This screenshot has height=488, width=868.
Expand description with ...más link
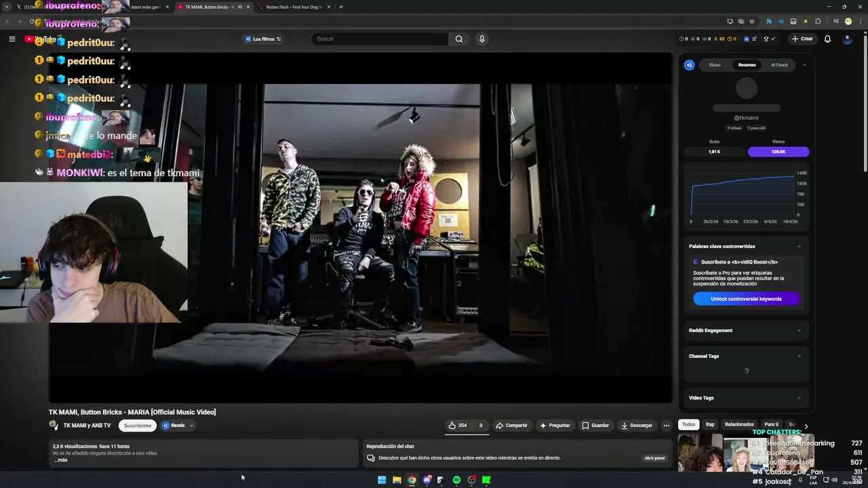click(x=60, y=460)
